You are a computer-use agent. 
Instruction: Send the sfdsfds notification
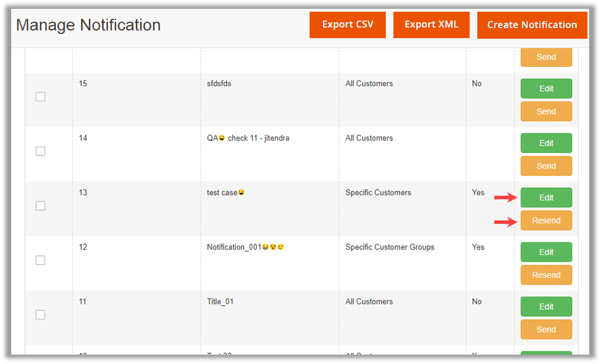coord(546,112)
